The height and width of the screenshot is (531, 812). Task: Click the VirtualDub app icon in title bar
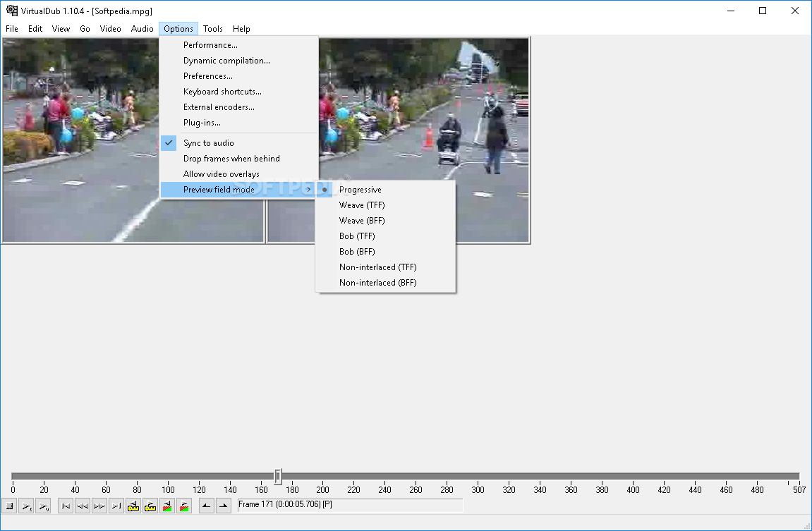click(x=11, y=11)
